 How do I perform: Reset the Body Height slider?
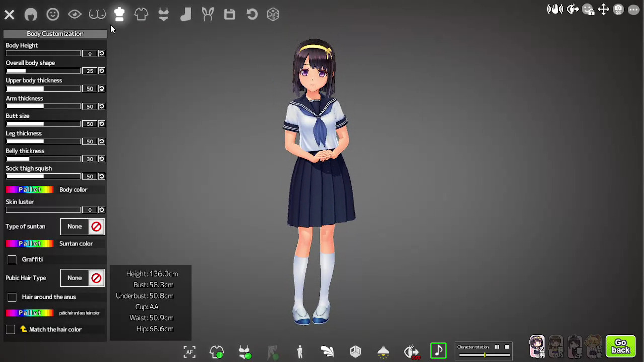click(x=102, y=53)
